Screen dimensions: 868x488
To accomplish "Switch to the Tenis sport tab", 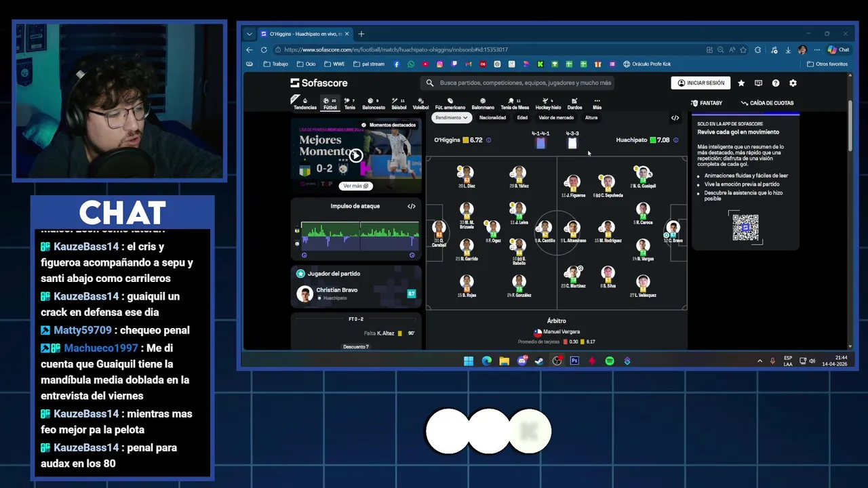I will pyautogui.click(x=349, y=104).
